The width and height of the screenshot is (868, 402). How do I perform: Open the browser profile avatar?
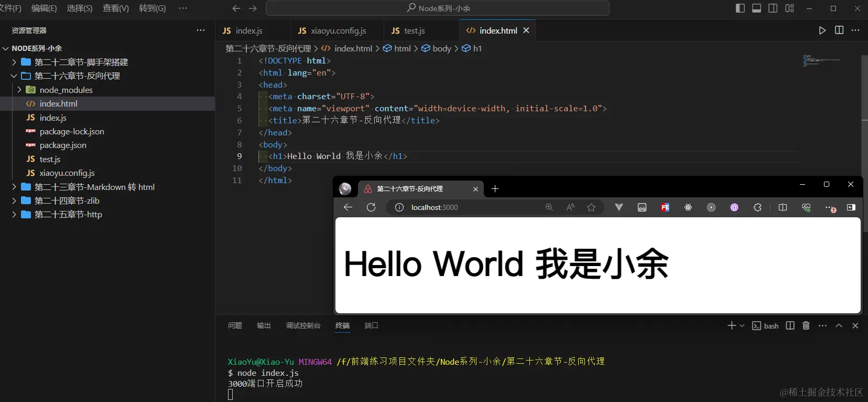345,189
